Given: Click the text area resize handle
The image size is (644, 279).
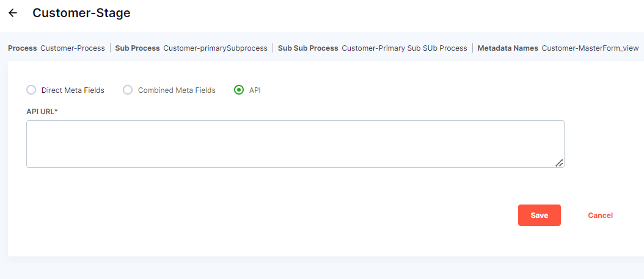Looking at the screenshot, I should pos(559,162).
